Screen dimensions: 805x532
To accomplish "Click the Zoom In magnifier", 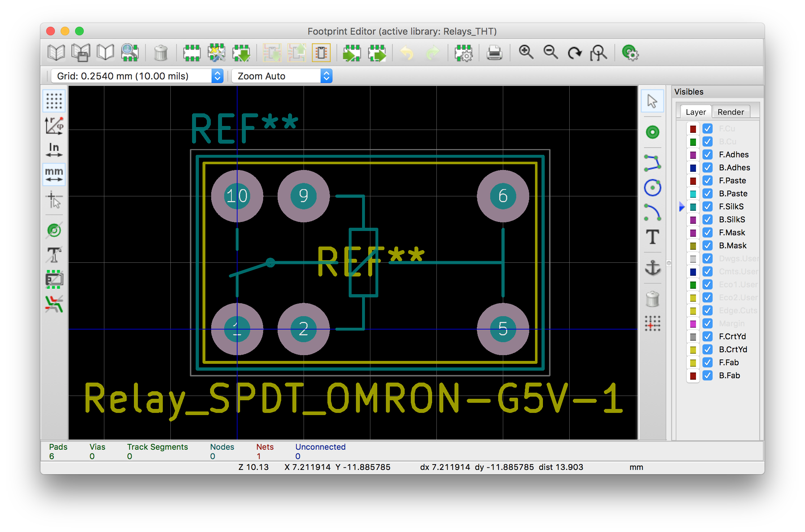I will 526,53.
